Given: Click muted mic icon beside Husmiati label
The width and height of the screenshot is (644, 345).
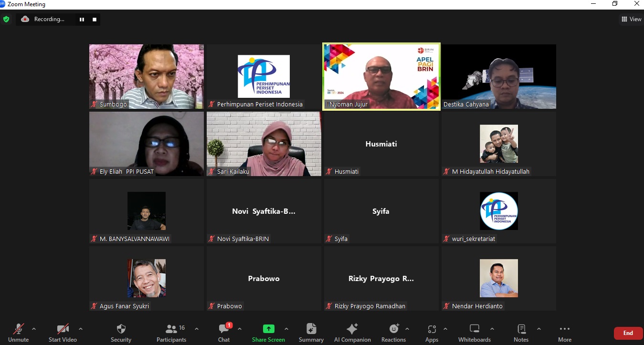Looking at the screenshot, I should coord(329,171).
